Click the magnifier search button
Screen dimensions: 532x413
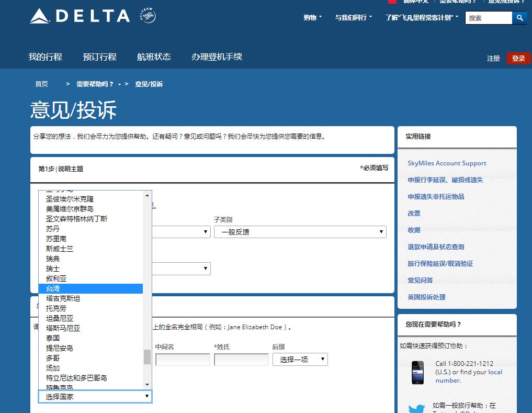click(x=519, y=18)
